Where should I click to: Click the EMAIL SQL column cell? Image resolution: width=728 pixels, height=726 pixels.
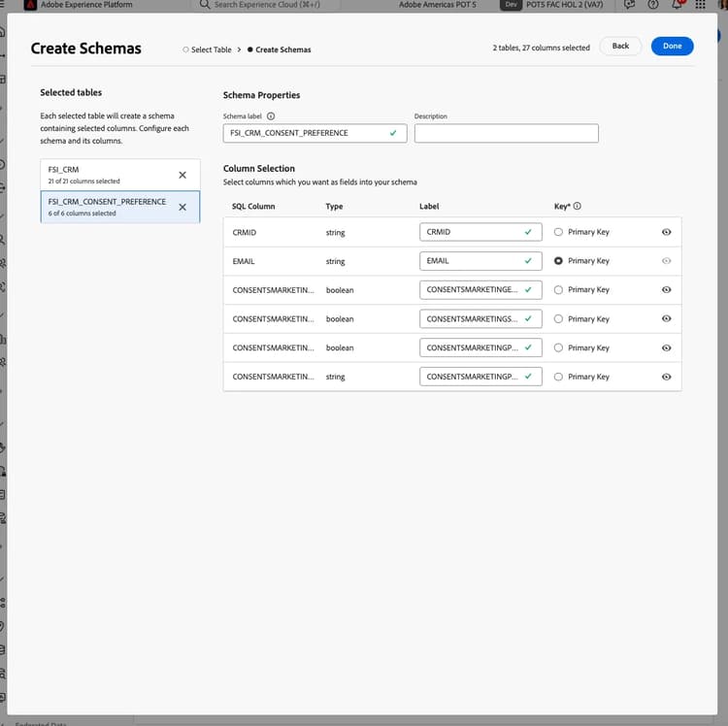tap(244, 261)
